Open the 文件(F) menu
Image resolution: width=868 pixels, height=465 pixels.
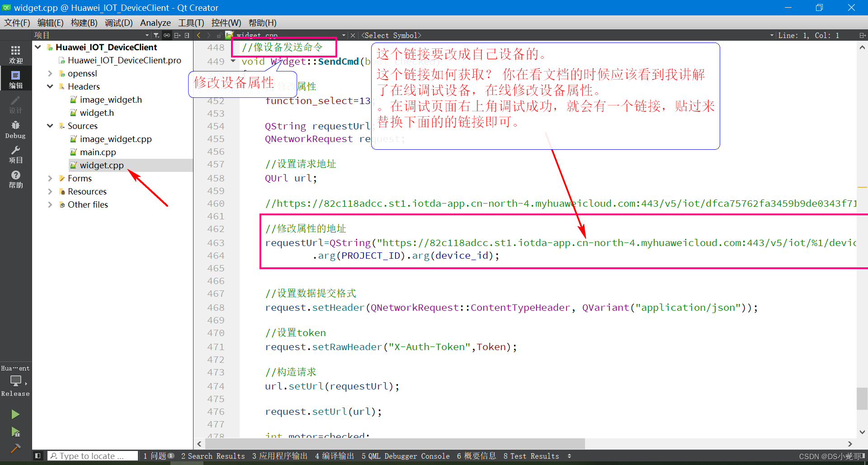click(17, 23)
